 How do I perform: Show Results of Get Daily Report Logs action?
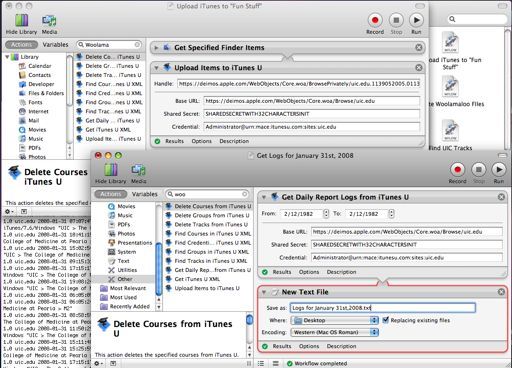click(282, 272)
